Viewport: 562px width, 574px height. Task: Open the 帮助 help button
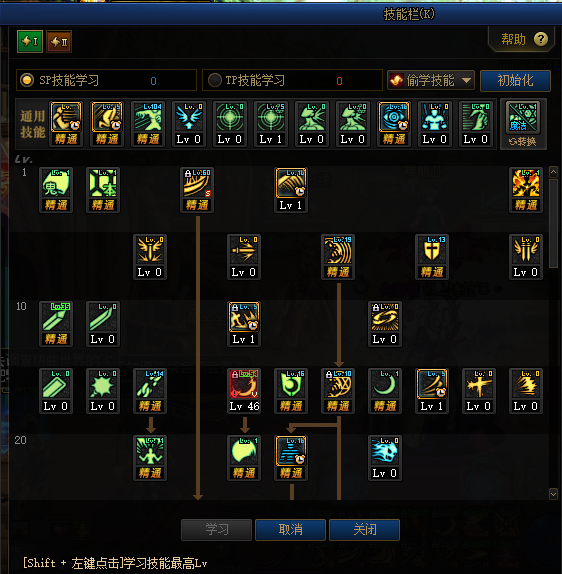pyautogui.click(x=524, y=39)
